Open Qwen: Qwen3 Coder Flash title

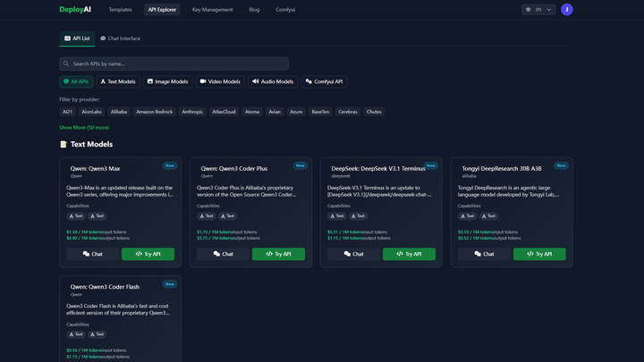(105, 287)
